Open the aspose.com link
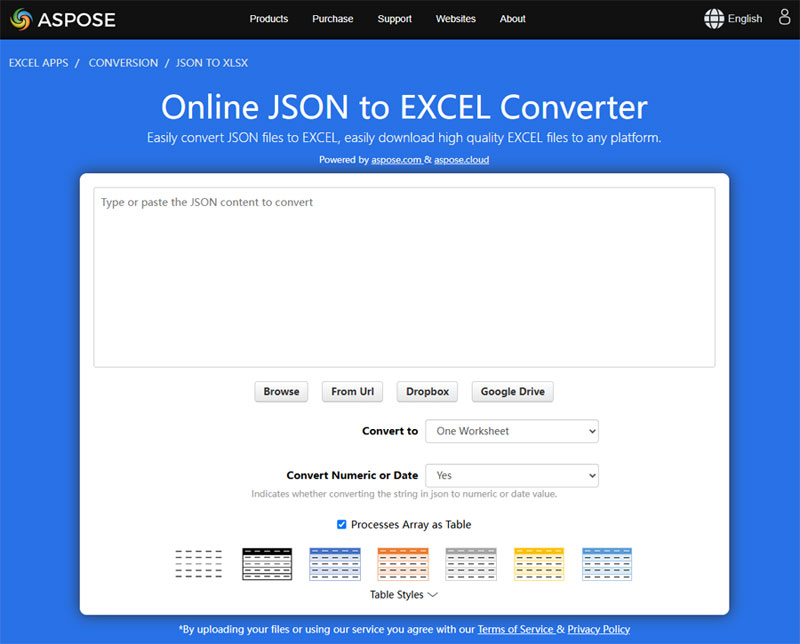This screenshot has height=644, width=800. [396, 160]
